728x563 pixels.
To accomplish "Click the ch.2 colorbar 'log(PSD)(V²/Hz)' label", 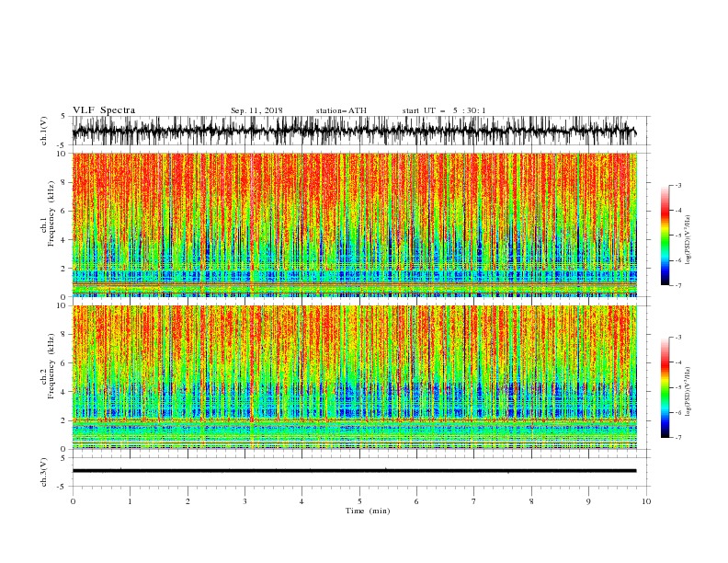I will (688, 391).
